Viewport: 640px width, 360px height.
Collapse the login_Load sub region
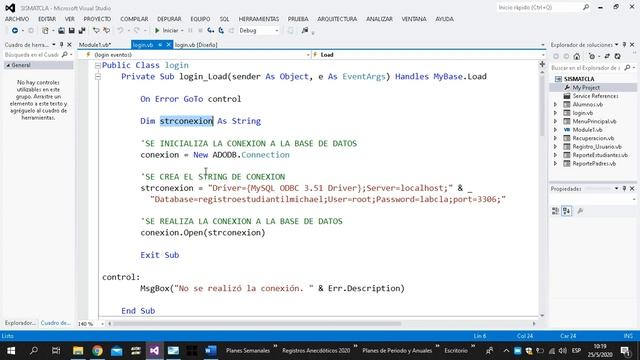98,76
